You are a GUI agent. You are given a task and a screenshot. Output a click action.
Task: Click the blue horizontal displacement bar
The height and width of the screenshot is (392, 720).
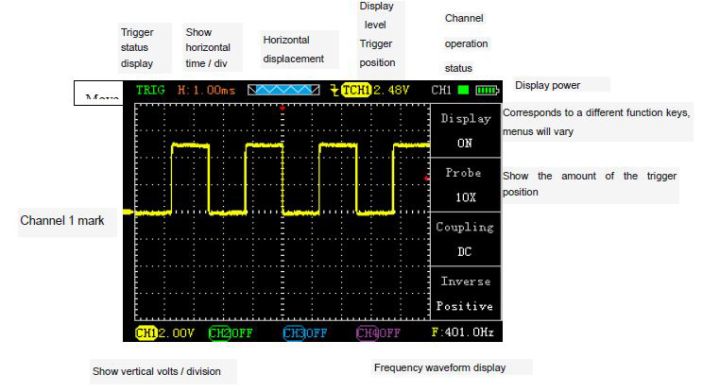[x=283, y=90]
